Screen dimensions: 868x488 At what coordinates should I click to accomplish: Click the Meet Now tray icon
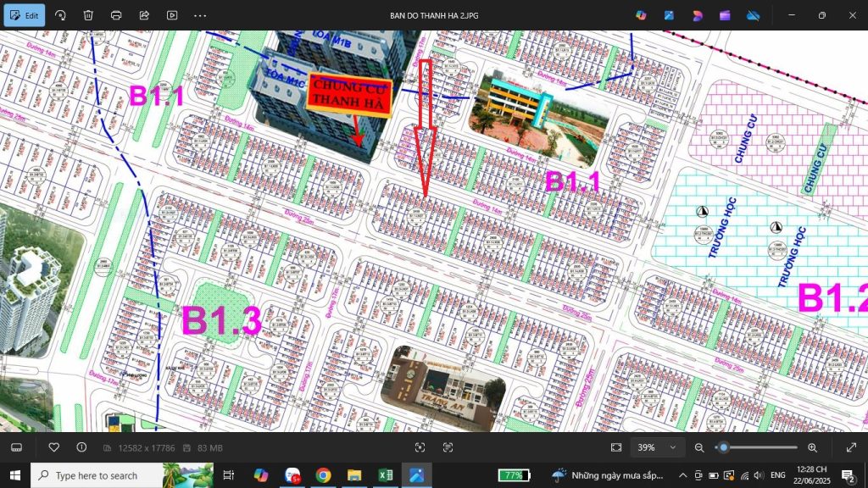(x=698, y=475)
